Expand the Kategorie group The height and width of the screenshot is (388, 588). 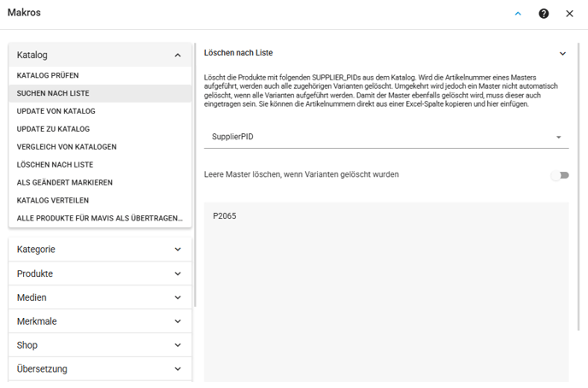pos(100,250)
